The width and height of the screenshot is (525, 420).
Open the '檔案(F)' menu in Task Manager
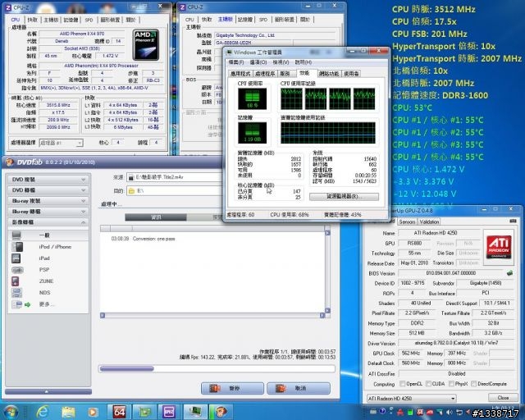pyautogui.click(x=236, y=62)
